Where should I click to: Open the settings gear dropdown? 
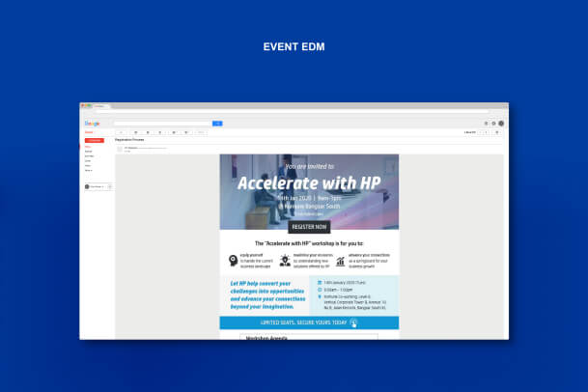pyautogui.click(x=499, y=131)
